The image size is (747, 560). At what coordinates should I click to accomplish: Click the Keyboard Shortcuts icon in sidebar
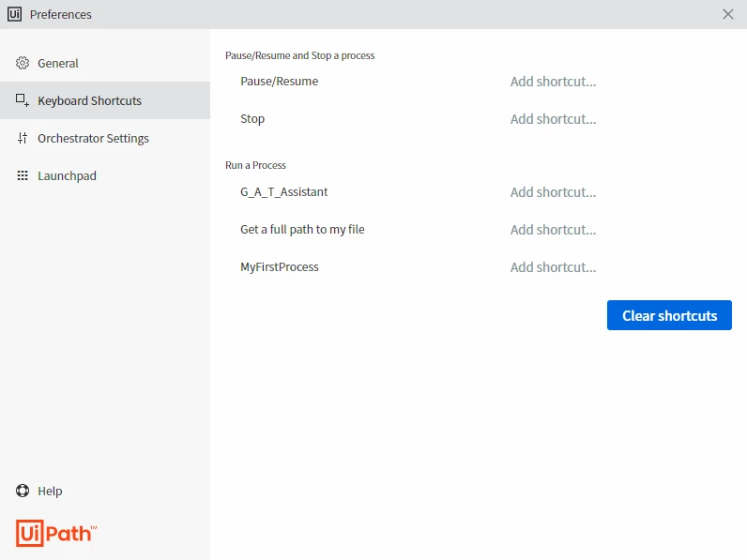(x=23, y=100)
